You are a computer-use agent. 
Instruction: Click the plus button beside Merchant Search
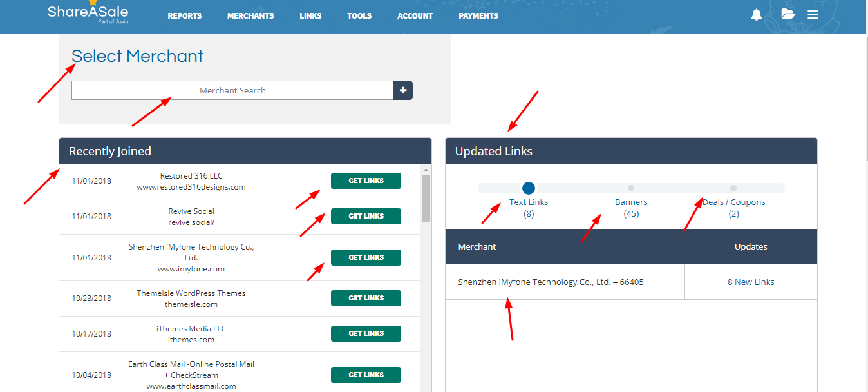(403, 90)
